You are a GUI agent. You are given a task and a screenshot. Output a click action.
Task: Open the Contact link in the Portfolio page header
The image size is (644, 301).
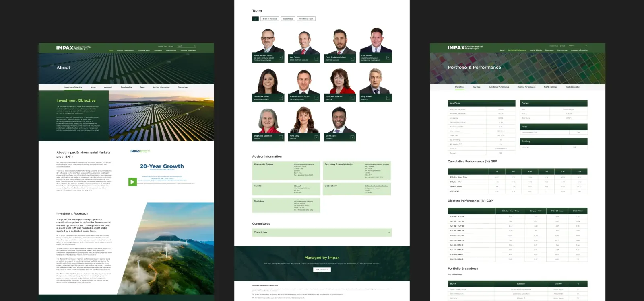click(562, 46)
